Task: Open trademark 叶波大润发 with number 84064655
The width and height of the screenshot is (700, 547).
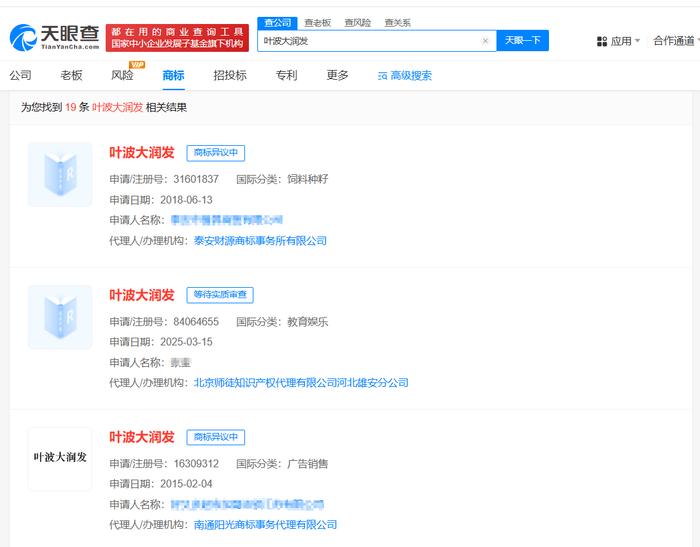Action: [x=142, y=295]
